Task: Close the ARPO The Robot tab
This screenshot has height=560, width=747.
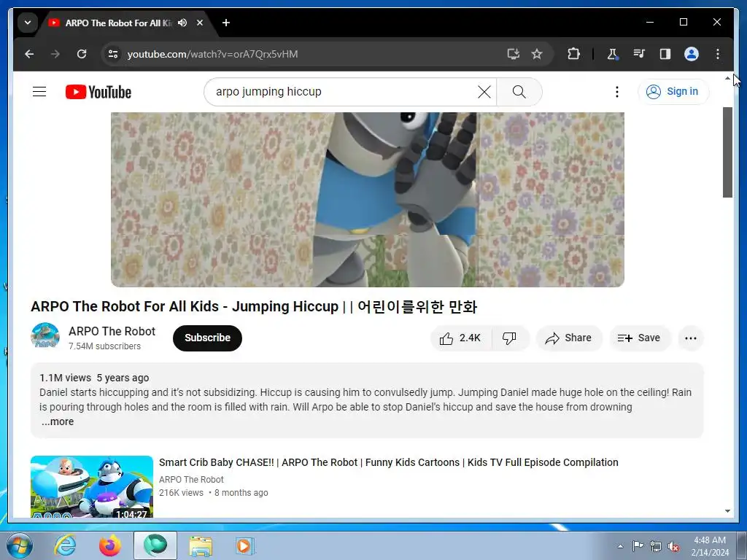Action: pos(200,23)
